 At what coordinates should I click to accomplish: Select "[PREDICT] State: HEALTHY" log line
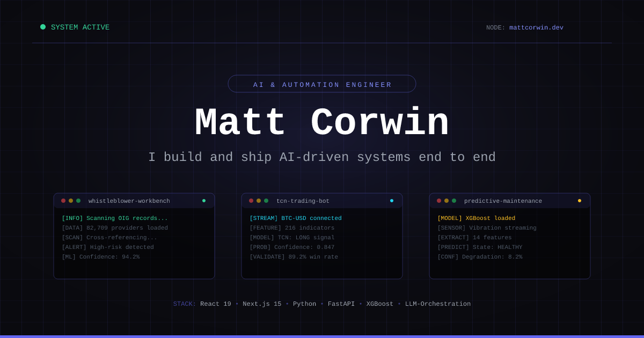480,247
